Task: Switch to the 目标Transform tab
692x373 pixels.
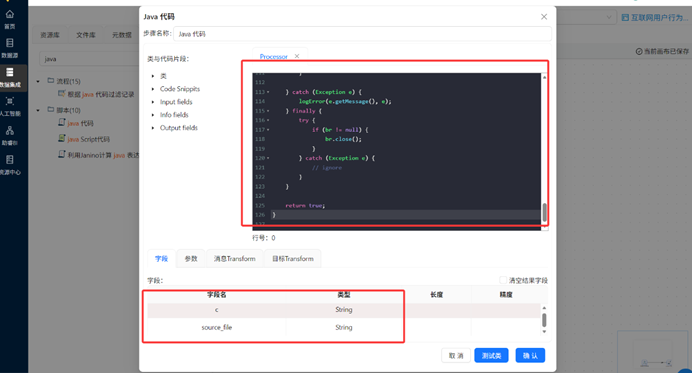Action: tap(293, 259)
